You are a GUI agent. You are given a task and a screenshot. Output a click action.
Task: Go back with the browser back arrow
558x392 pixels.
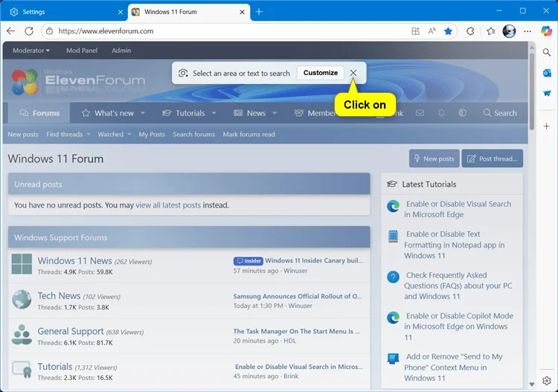(10, 31)
